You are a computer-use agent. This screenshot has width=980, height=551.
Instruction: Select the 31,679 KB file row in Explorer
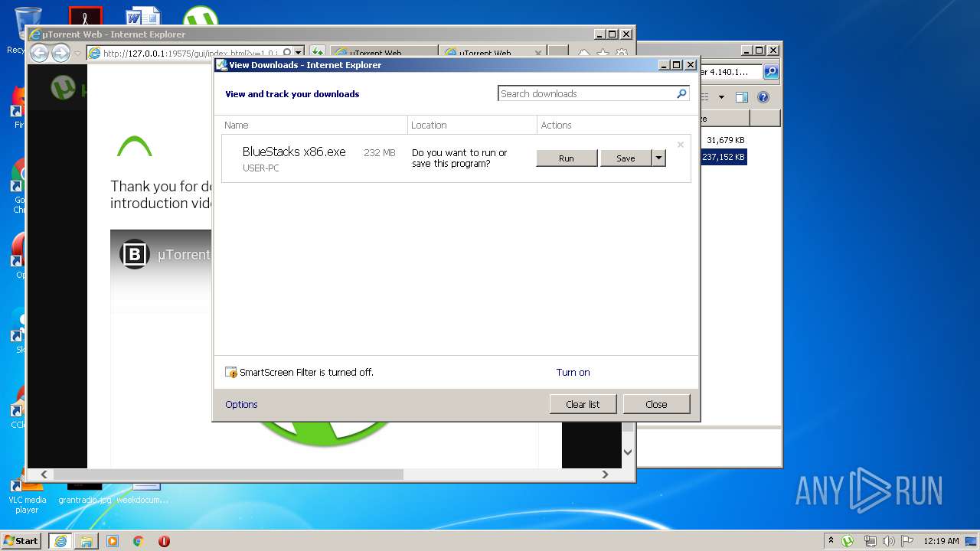point(725,140)
